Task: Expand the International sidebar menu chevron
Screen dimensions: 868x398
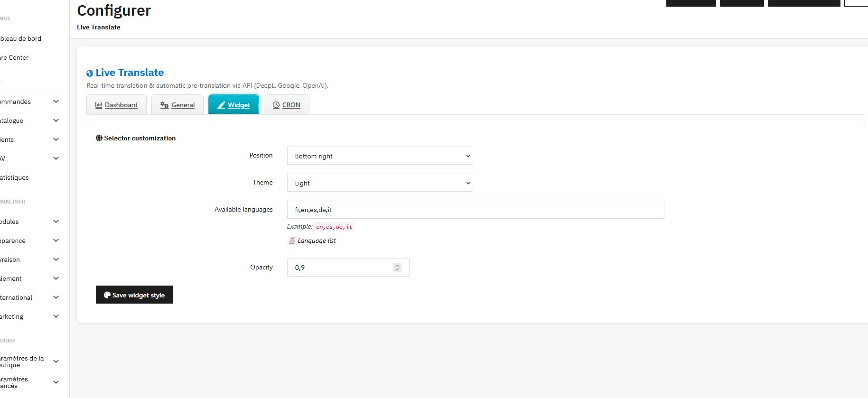Action: 56,297
